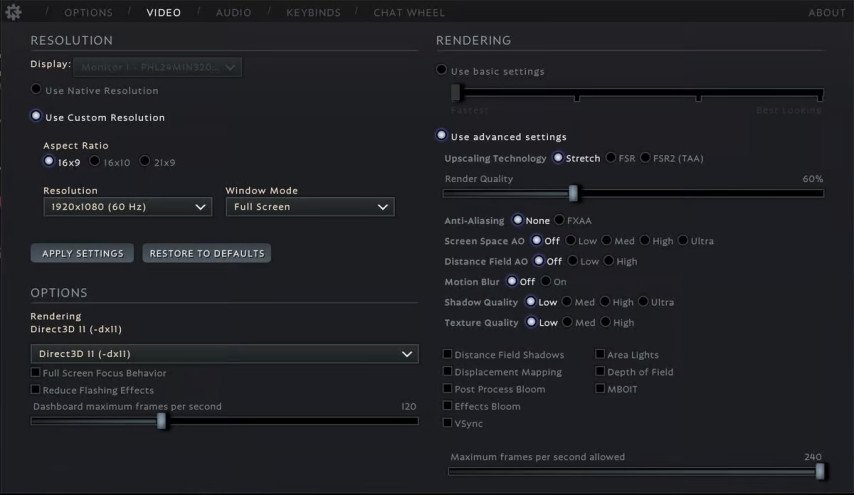
Task: Toggle the Depth of Field checkbox
Action: point(600,372)
